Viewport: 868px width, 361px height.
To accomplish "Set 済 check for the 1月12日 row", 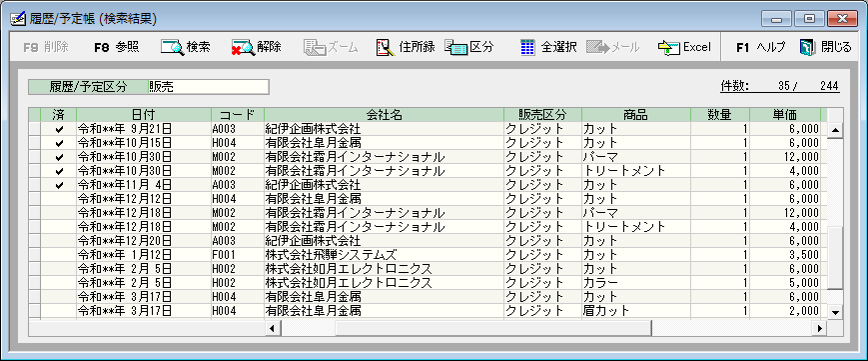I will 59,255.
